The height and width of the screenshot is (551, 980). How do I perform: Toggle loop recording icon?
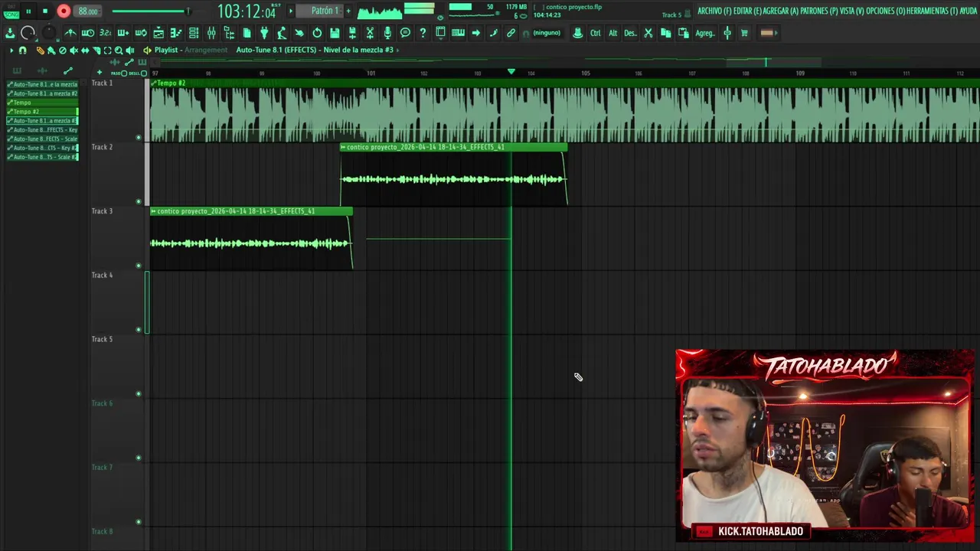141,33
